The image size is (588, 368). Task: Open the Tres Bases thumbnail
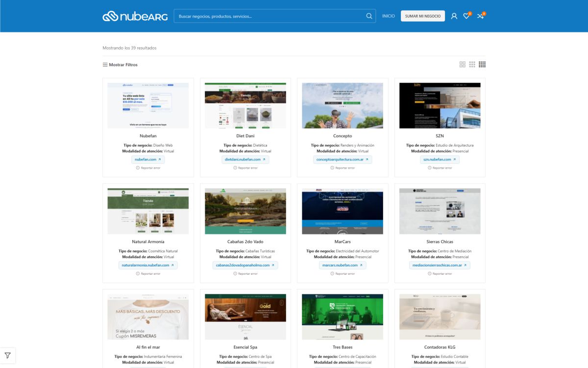tap(343, 317)
